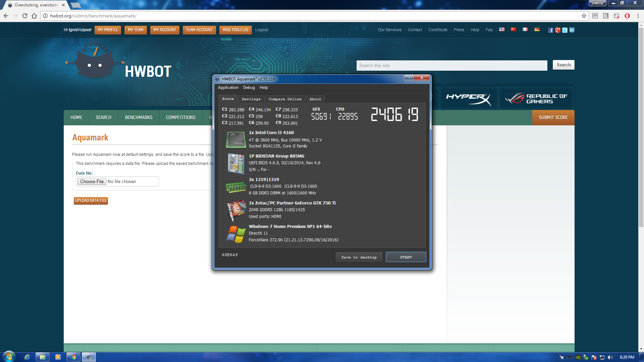Click the Search this site field

point(452,66)
